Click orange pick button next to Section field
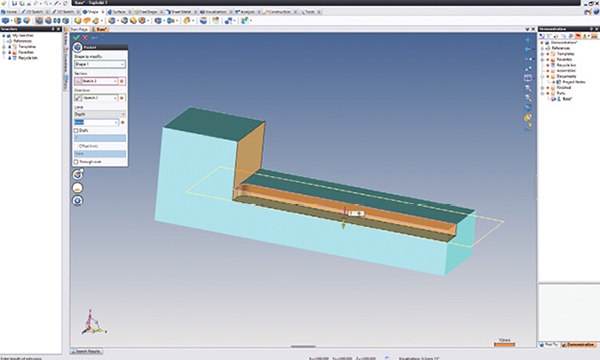The height and width of the screenshot is (360, 600). [x=122, y=81]
